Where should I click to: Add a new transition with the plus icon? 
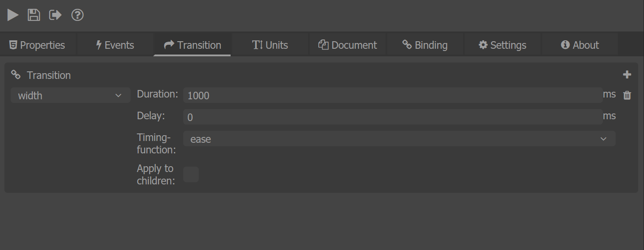(627, 74)
